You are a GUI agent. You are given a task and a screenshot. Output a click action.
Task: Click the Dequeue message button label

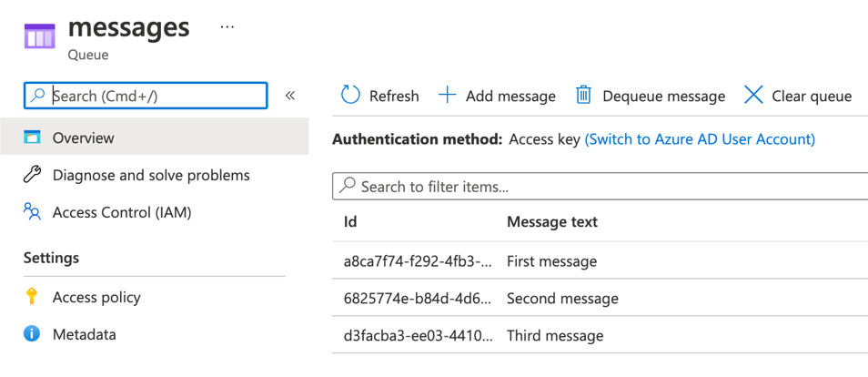(x=663, y=97)
